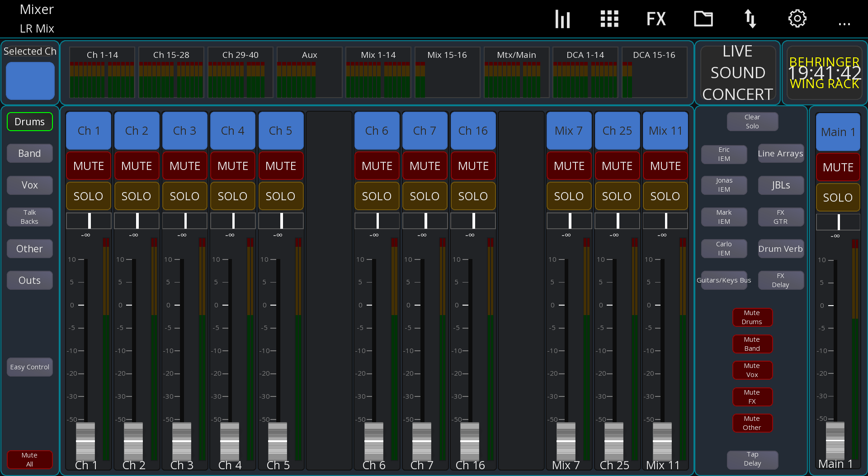Switch to the Vox layer tab
The height and width of the screenshot is (476, 868).
(x=29, y=185)
